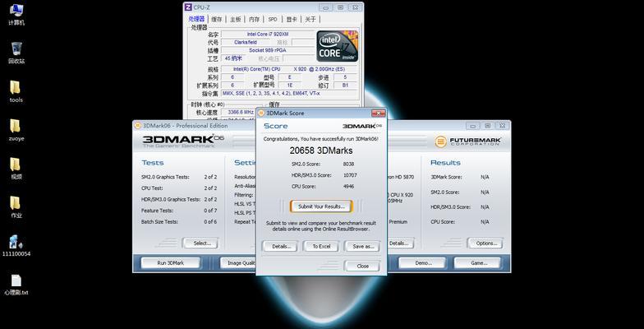Click the congratulations message in Score dialog
644x329 pixels.
[320, 139]
